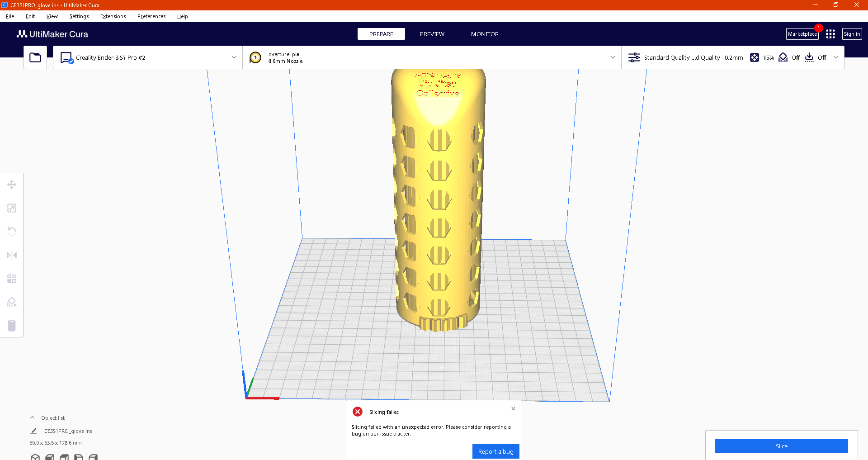Switch to the PREVIEW tab
The image size is (868, 460).
tap(432, 34)
